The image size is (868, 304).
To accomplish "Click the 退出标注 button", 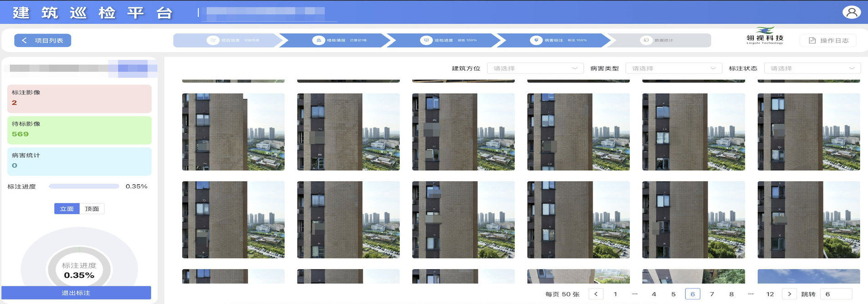I will pos(76,293).
